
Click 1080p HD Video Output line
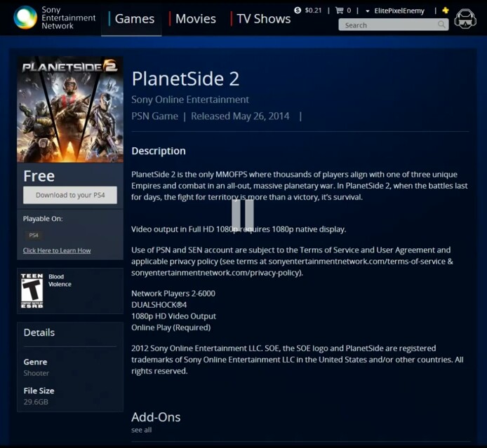tap(173, 316)
